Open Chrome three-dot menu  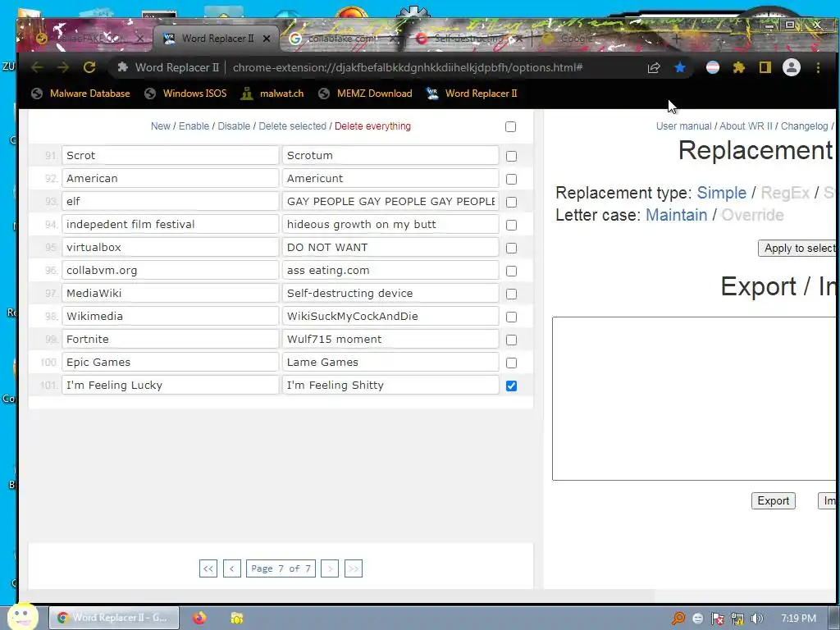tap(818, 67)
